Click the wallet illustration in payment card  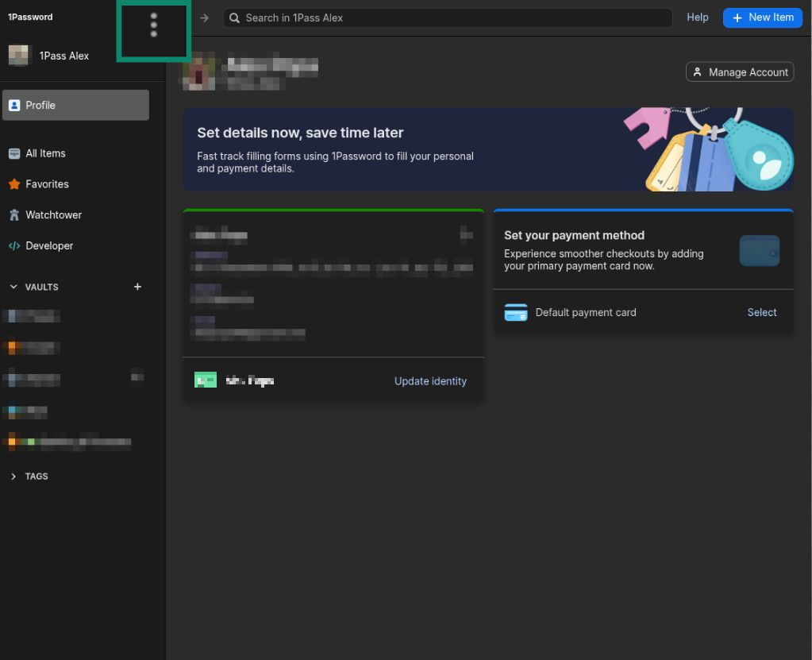[x=759, y=251]
